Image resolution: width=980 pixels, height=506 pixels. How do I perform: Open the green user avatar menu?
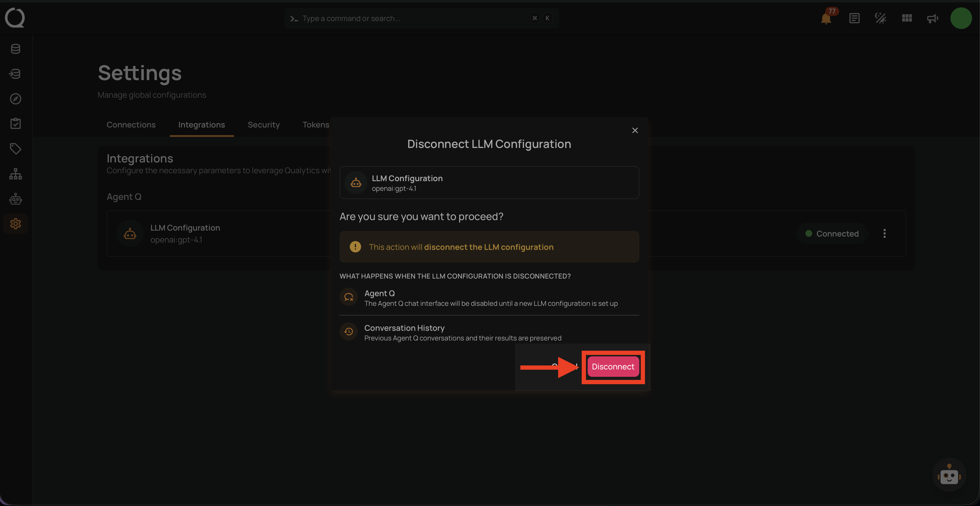tap(961, 18)
